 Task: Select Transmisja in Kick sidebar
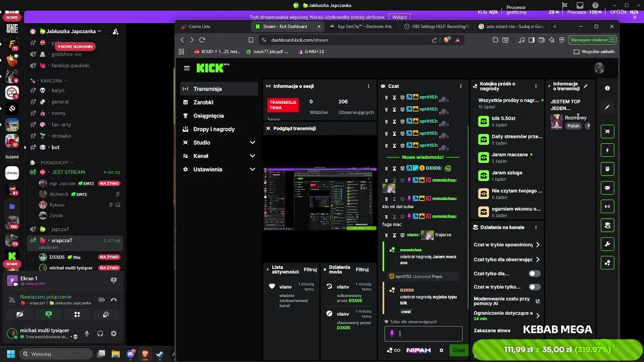(219, 89)
